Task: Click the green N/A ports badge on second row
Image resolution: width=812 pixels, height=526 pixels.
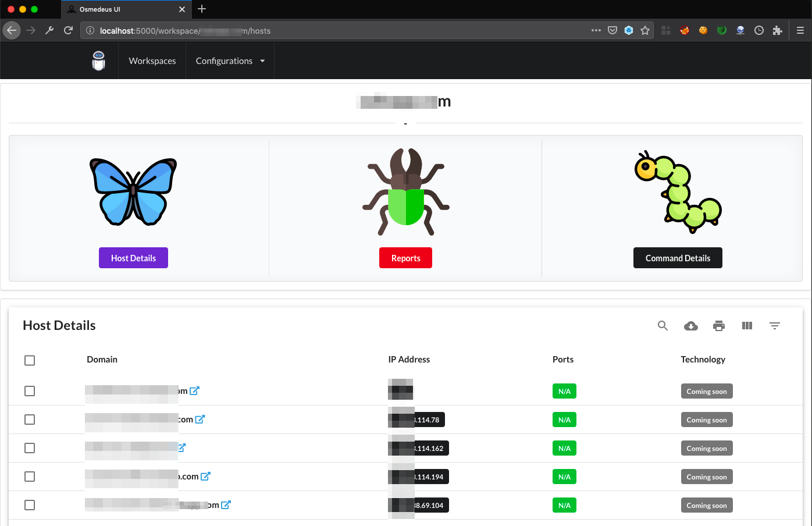Action: pyautogui.click(x=564, y=420)
